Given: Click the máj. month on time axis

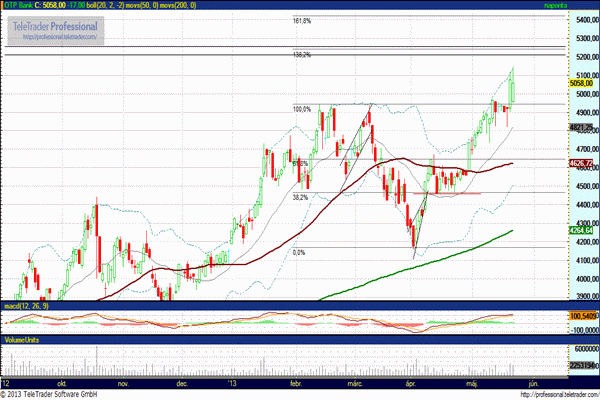Looking at the screenshot, I should [471, 384].
